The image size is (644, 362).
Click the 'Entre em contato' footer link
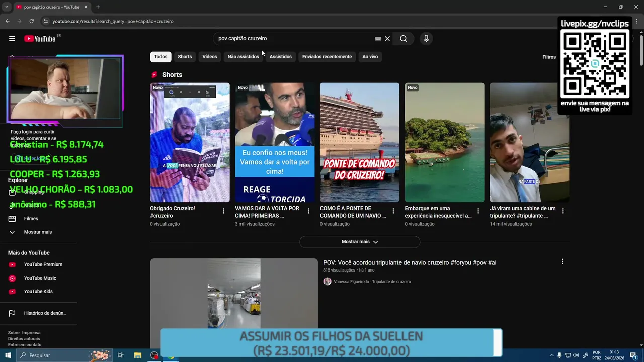(25, 345)
